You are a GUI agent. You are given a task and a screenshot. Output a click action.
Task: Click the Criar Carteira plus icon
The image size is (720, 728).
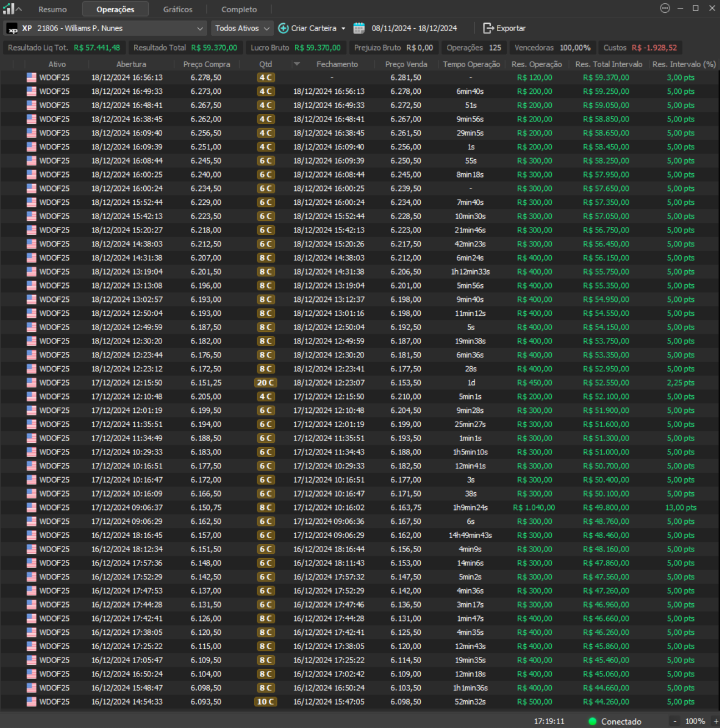[x=283, y=28]
